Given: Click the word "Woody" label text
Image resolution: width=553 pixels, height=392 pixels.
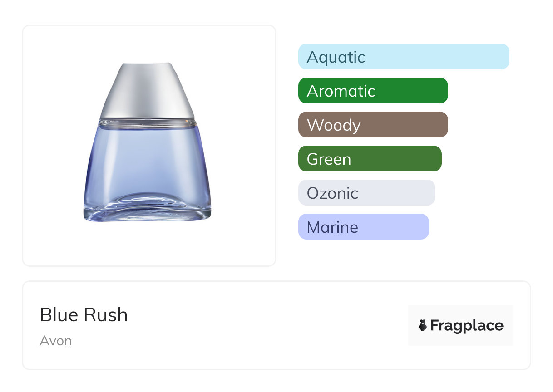Looking at the screenshot, I should pyautogui.click(x=334, y=125).
